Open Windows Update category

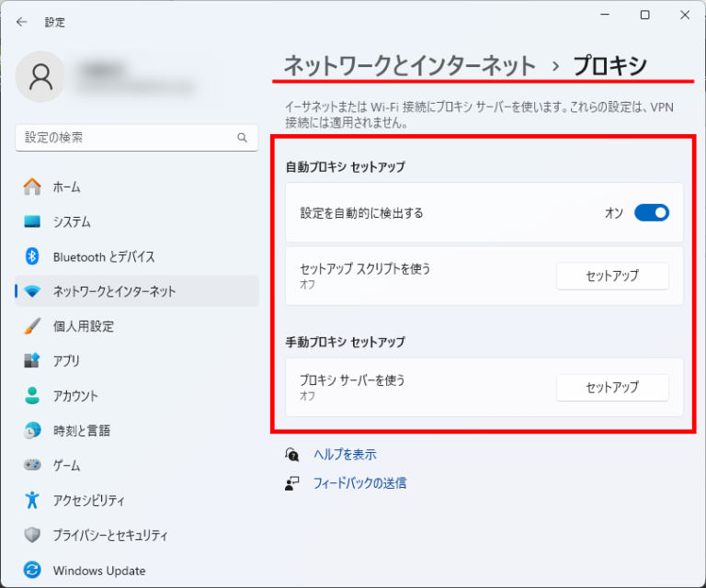click(x=137, y=570)
